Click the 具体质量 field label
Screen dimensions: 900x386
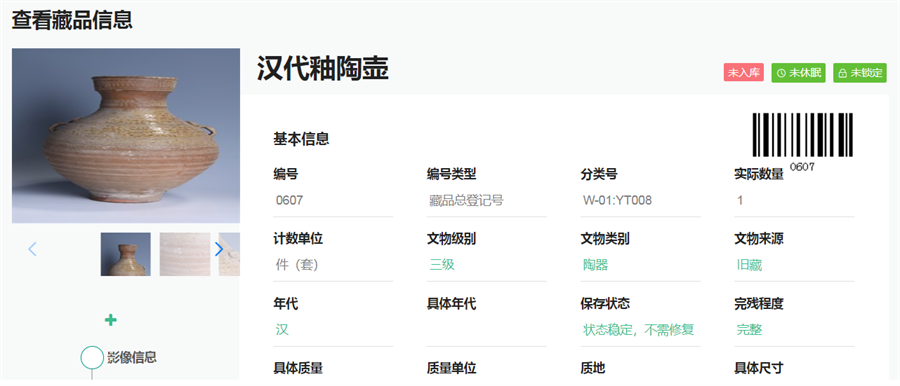click(x=298, y=368)
